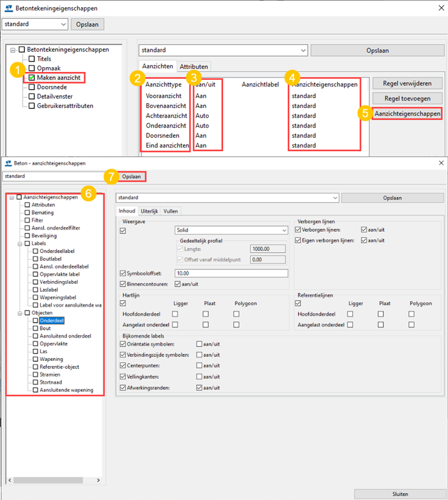
Task: Switch to the Attributen tab
Action: [193, 66]
